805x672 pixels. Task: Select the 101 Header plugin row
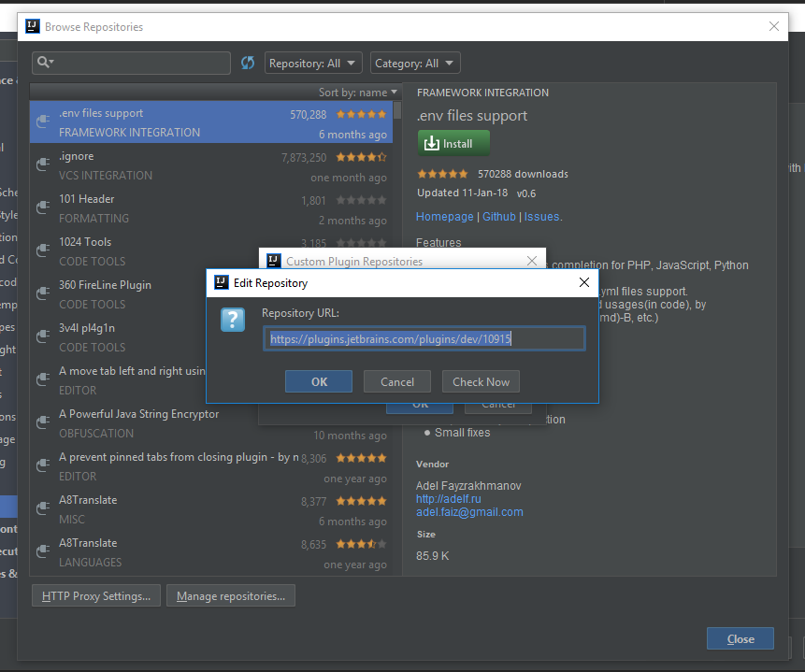211,207
